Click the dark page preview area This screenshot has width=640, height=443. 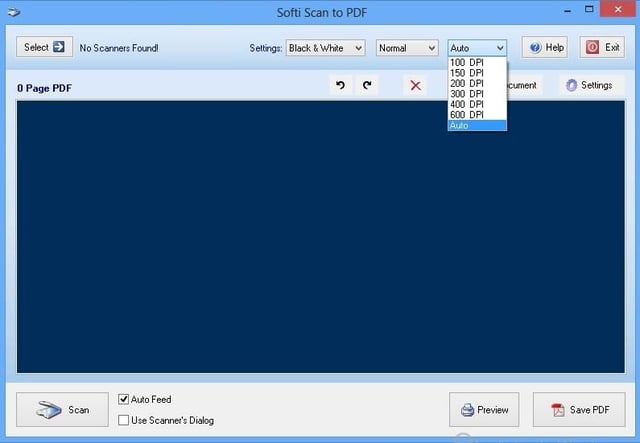tap(321, 237)
